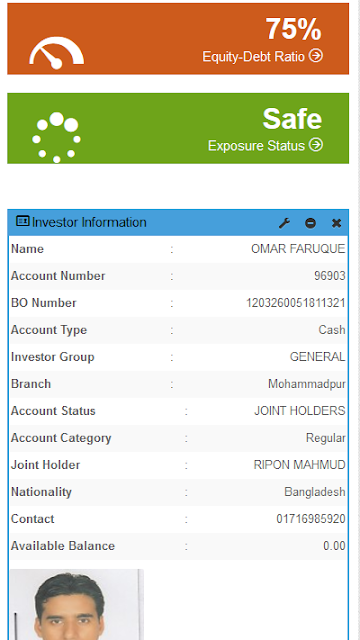Click the investor photo thumbnail
Screen dimensions: 360x640
pyautogui.click(x=77, y=604)
